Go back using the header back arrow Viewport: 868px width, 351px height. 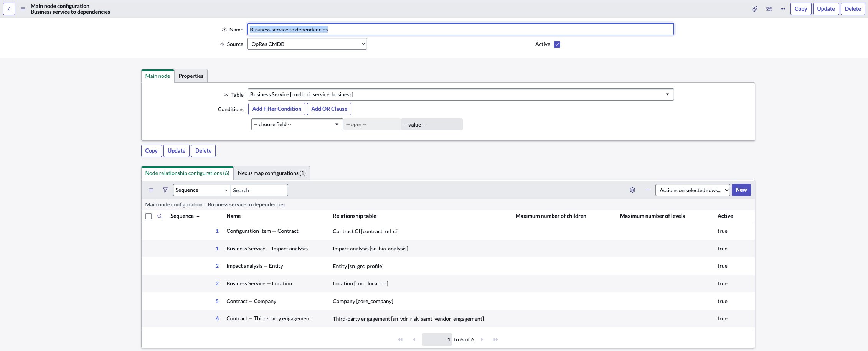click(x=9, y=9)
